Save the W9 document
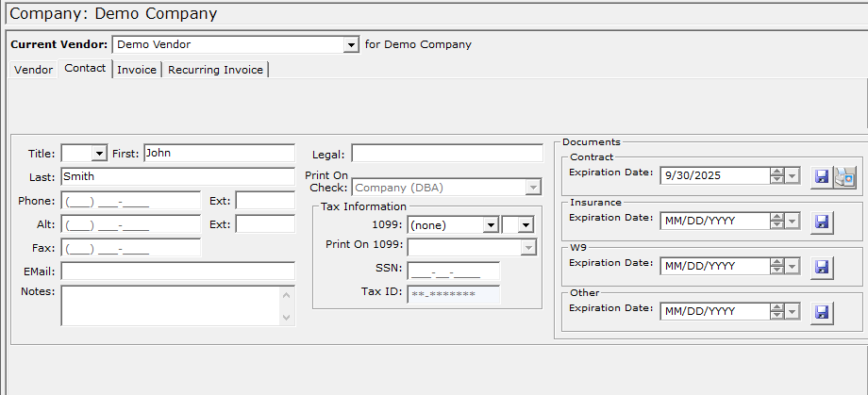 pyautogui.click(x=821, y=267)
